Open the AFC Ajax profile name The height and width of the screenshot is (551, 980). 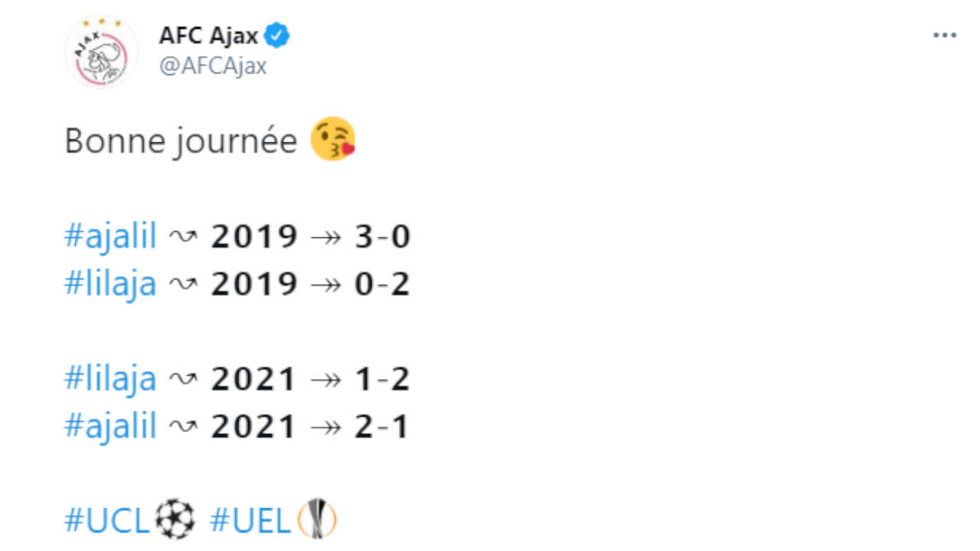point(208,35)
